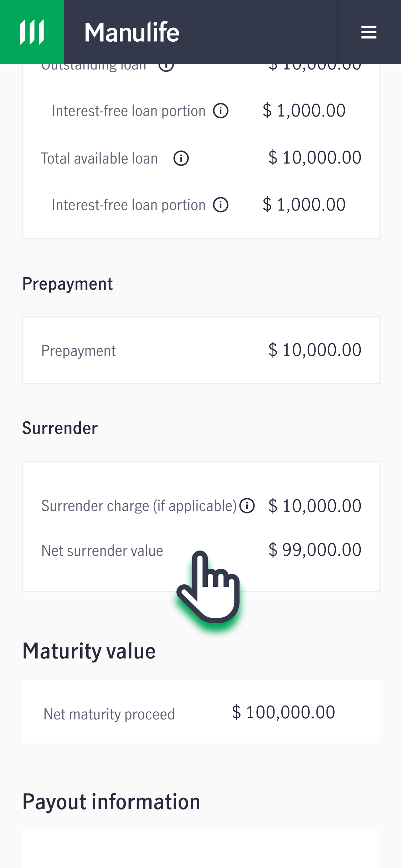Select the $ 99,000.00 net surrender amount

315,550
